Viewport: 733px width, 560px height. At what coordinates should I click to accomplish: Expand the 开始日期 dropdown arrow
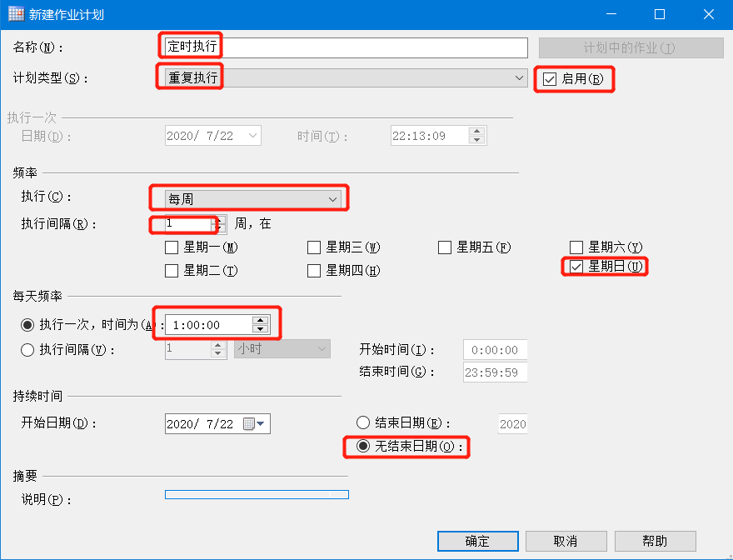click(x=261, y=424)
